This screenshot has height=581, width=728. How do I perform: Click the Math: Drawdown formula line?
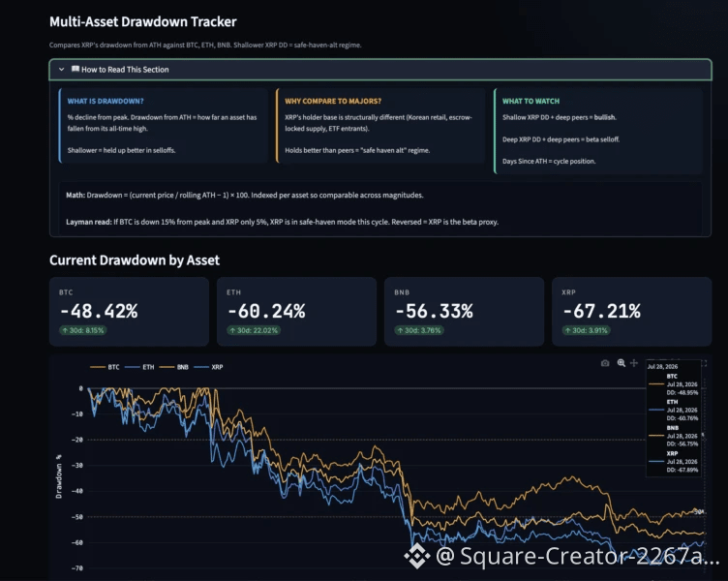click(x=245, y=195)
